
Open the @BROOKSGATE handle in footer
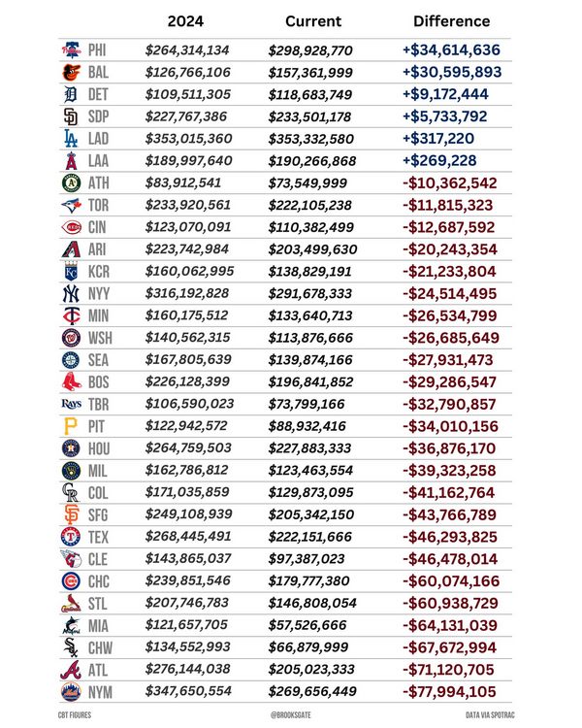click(x=291, y=715)
